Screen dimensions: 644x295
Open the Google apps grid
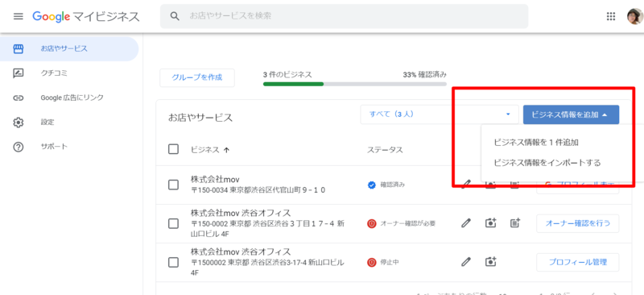(611, 16)
